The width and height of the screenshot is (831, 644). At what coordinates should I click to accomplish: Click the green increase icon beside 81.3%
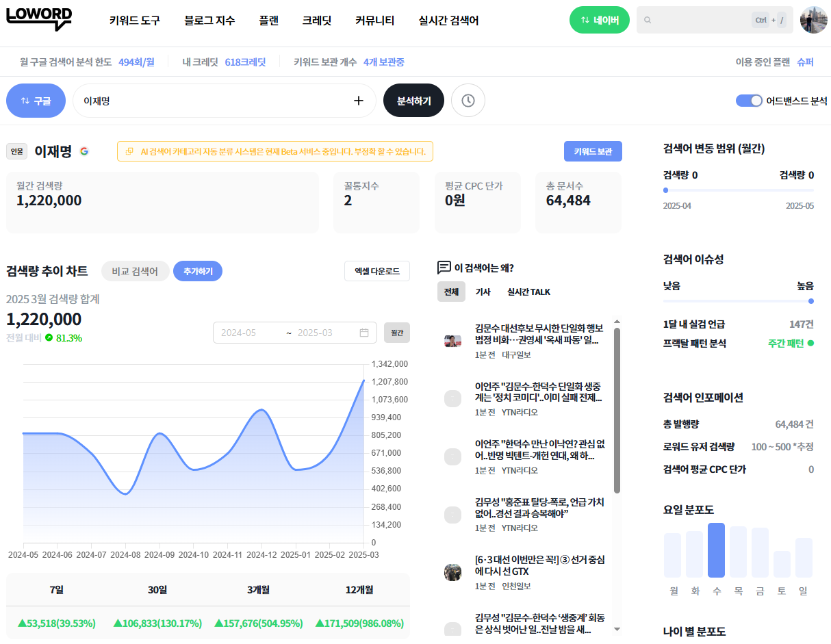49,338
